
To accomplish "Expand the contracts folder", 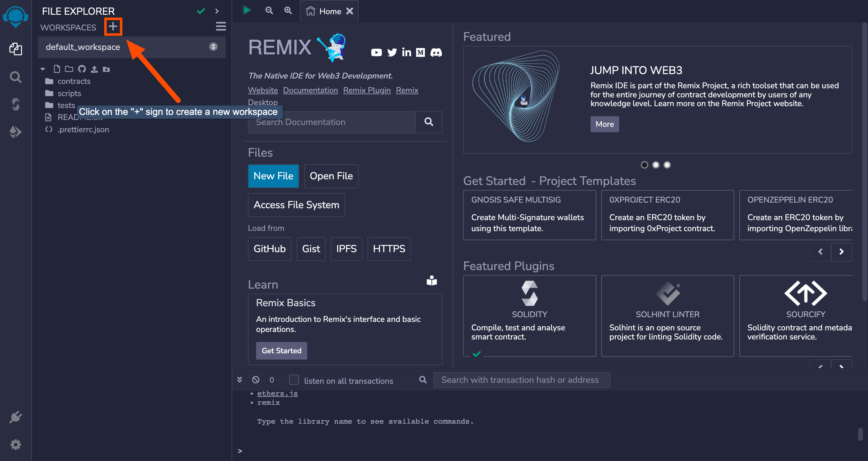I will (68, 81).
